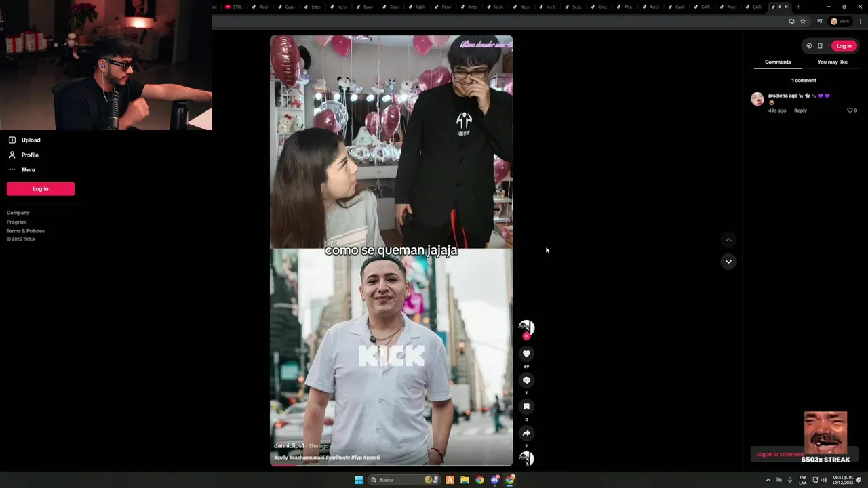868x488 pixels.
Task: Open the ESP LAA language indicator
Action: [x=803, y=480]
